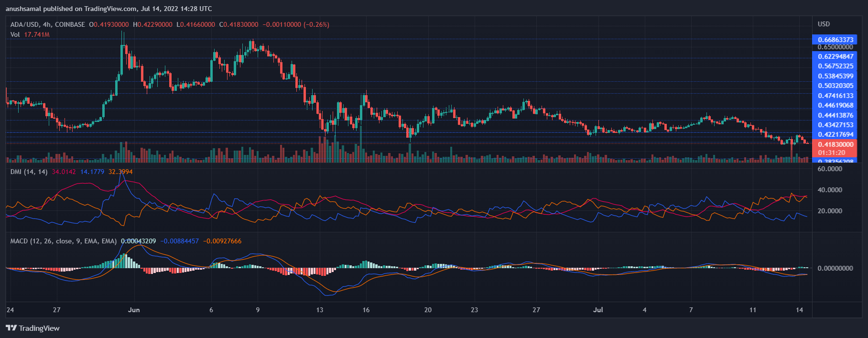The image size is (868, 338).
Task: Click the bar countdown timer 01:31:20
Action: [831, 153]
